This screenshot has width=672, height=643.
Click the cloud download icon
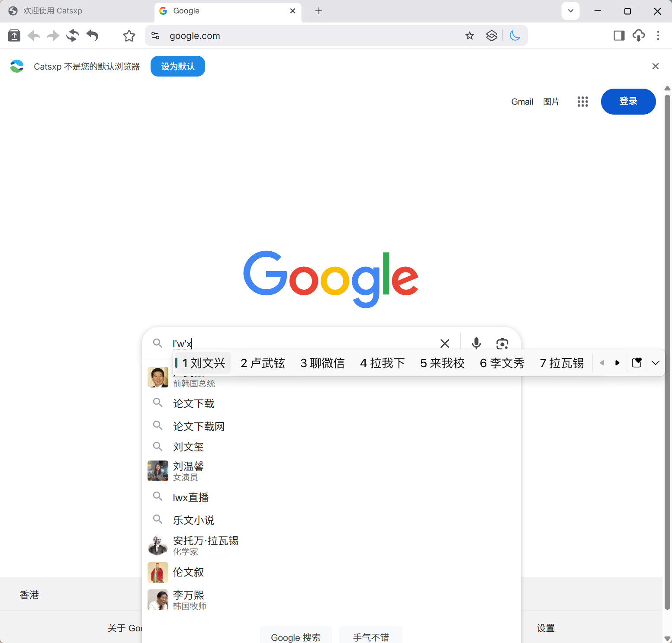tap(639, 35)
